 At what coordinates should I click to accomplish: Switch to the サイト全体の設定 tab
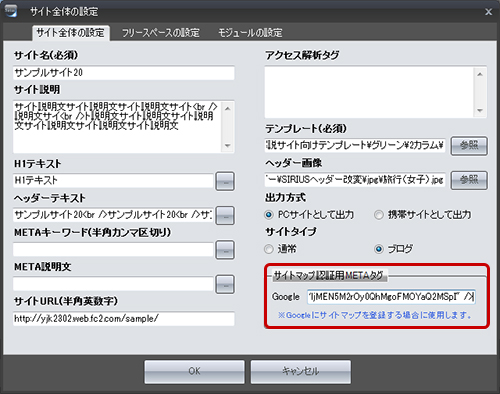[71, 33]
